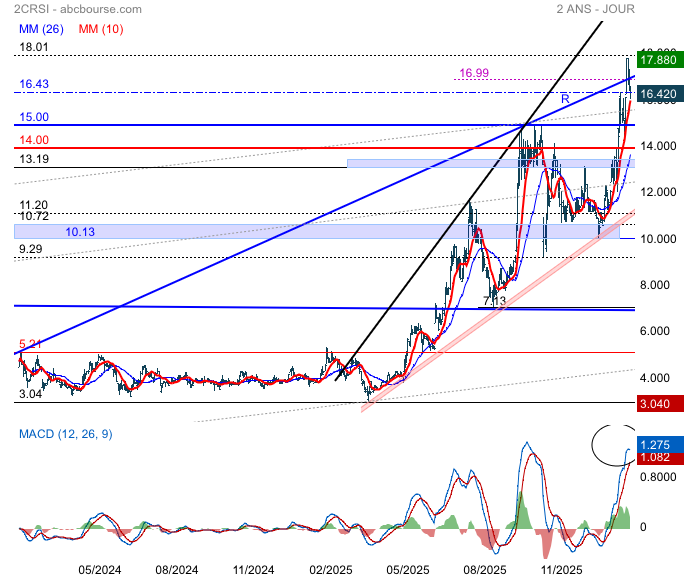Click the blue 'R' resistance marker
The width and height of the screenshot is (684, 580).
tap(565, 99)
